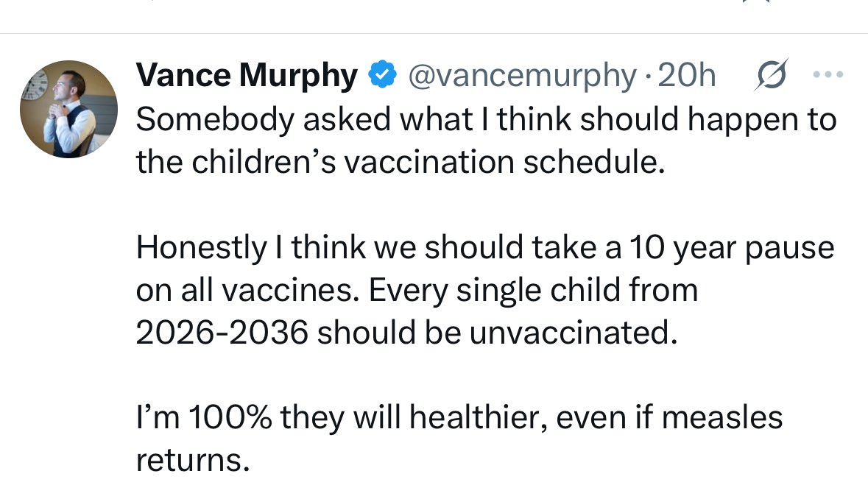The height and width of the screenshot is (496, 868).
Task: Click the display name Vance Murphy
Action: pyautogui.click(x=247, y=76)
